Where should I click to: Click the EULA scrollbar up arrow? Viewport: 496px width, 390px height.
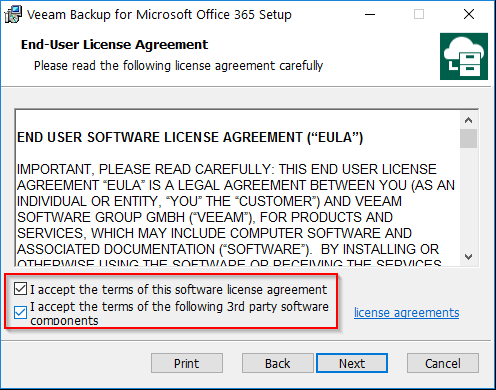point(468,120)
